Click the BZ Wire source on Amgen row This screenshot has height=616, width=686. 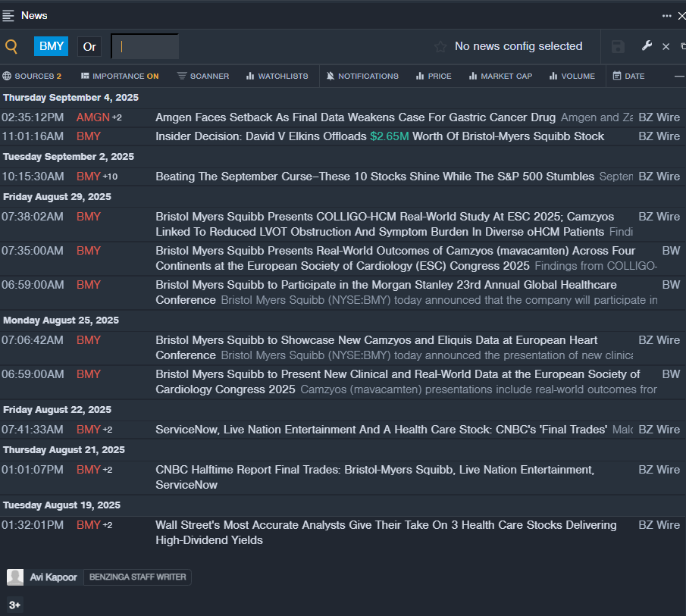point(659,117)
